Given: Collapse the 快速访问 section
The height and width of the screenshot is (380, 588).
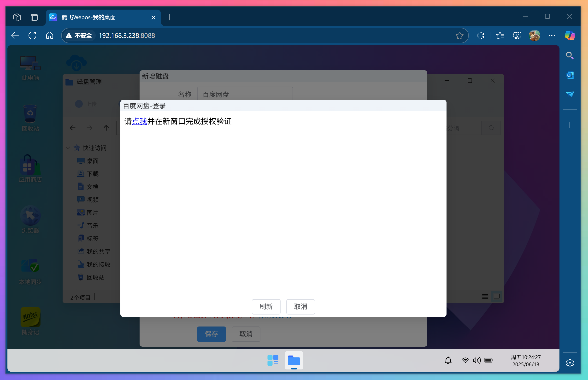Looking at the screenshot, I should [68, 148].
